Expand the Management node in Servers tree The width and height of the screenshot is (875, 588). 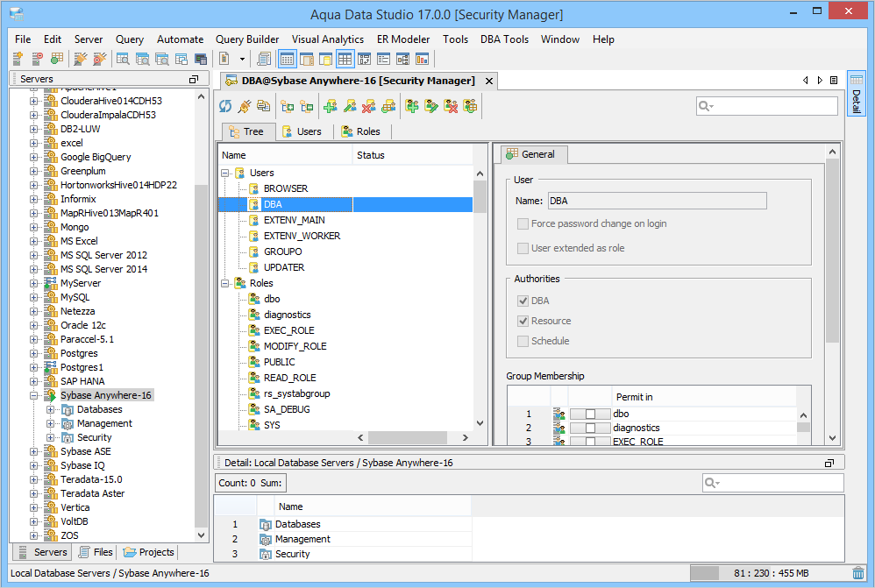[x=50, y=423]
